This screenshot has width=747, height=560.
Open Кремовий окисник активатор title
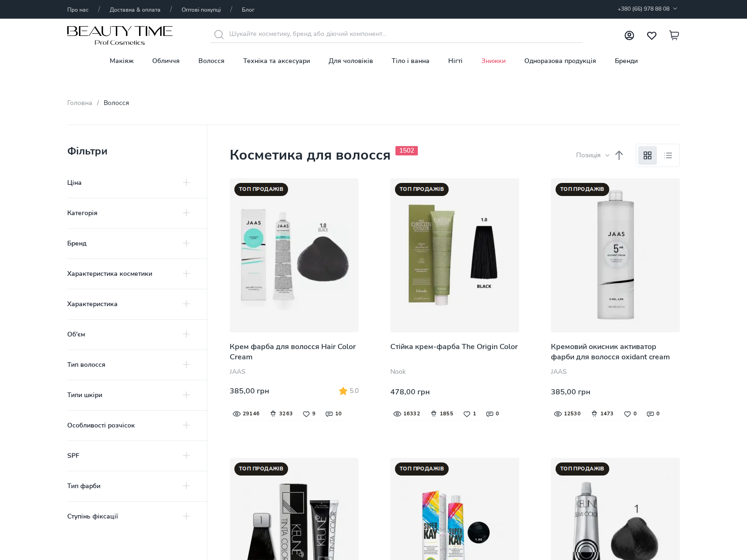(610, 352)
